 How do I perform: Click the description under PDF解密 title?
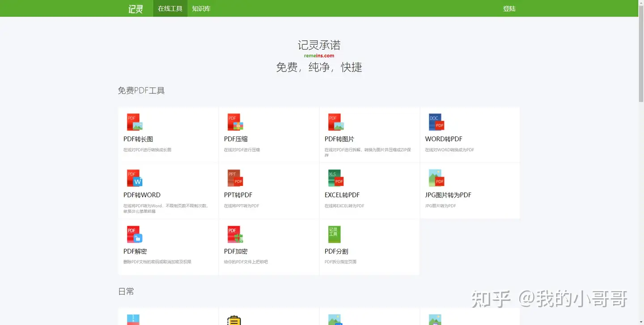tap(157, 262)
